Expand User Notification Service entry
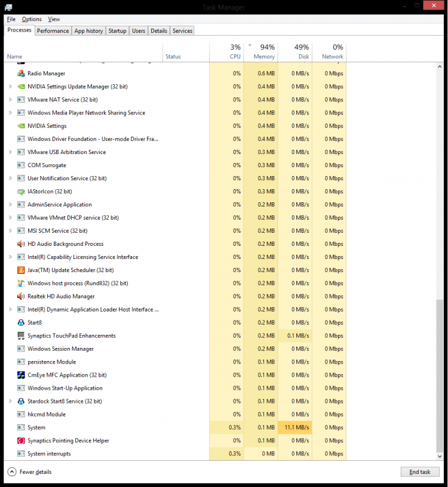This screenshot has width=448, height=487. (10, 178)
